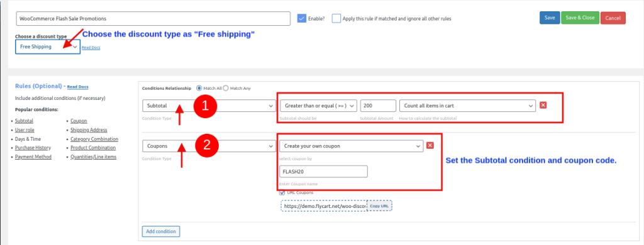Click the Choose a discount type label

point(41,36)
